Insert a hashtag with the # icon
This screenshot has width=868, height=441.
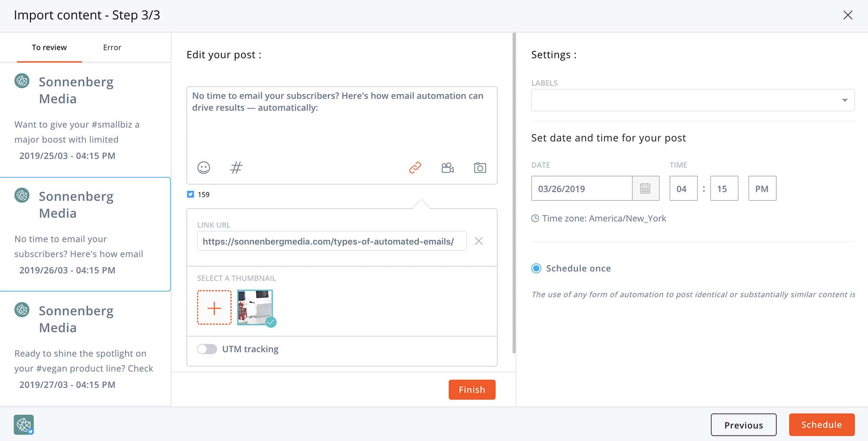click(236, 167)
